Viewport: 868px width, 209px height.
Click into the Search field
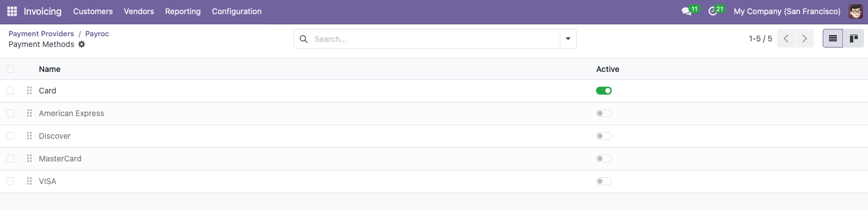[435, 39]
